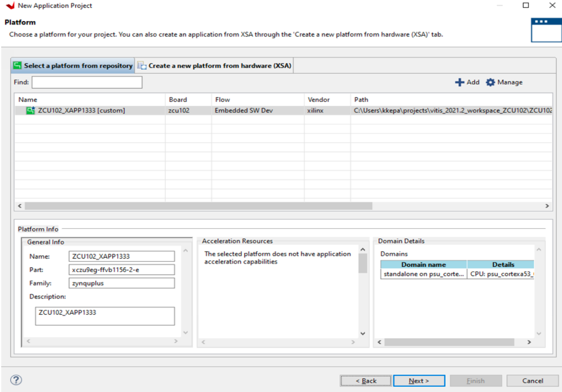Sort platforms by Board column header

pyautogui.click(x=188, y=100)
